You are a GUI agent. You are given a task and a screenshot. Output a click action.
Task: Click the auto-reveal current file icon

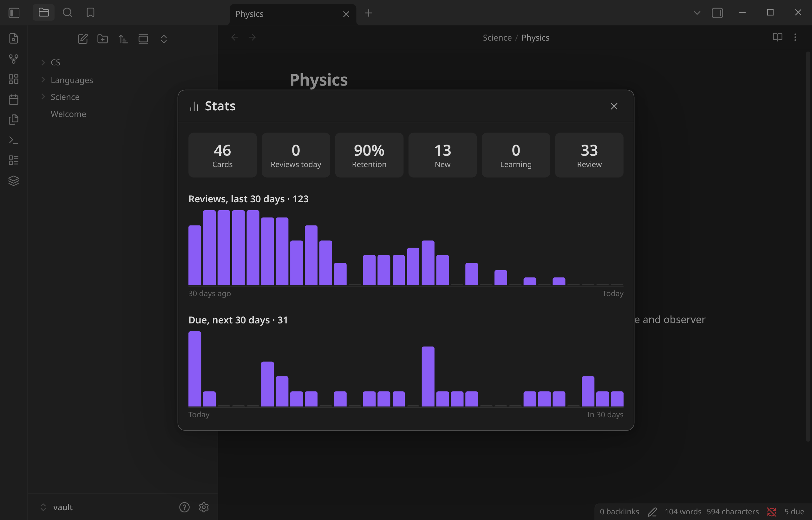pyautogui.click(x=143, y=39)
